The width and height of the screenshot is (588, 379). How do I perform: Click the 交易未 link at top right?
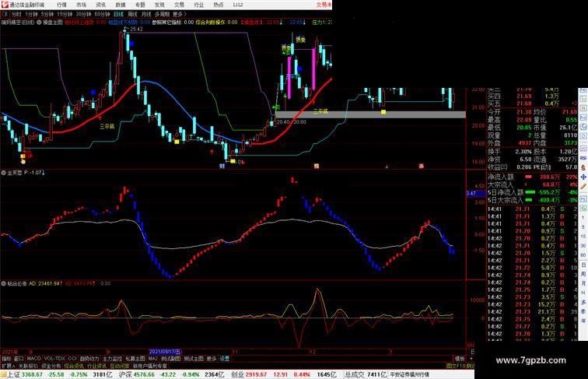324,5
